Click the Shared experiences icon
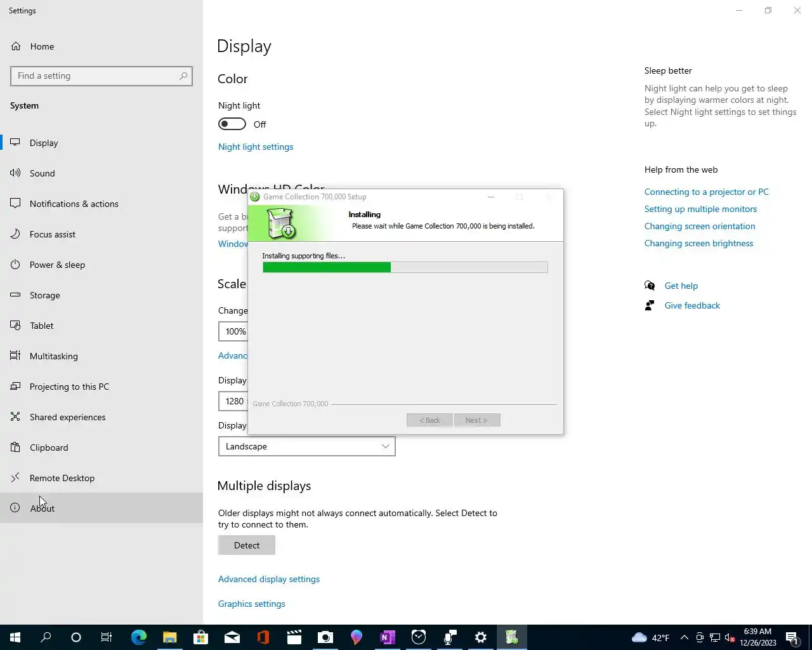Viewport: 812px width, 650px height. tap(15, 417)
